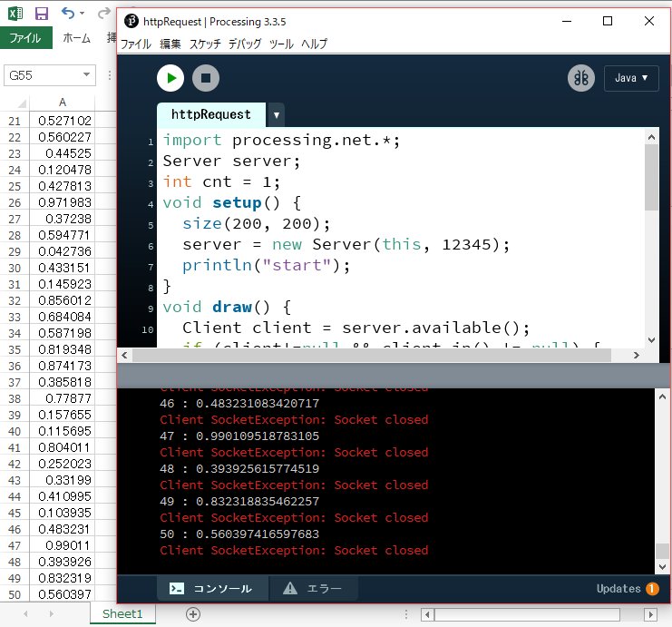The width and height of the screenshot is (672, 627).
Task: Switch to the エラー tab
Action: point(314,589)
